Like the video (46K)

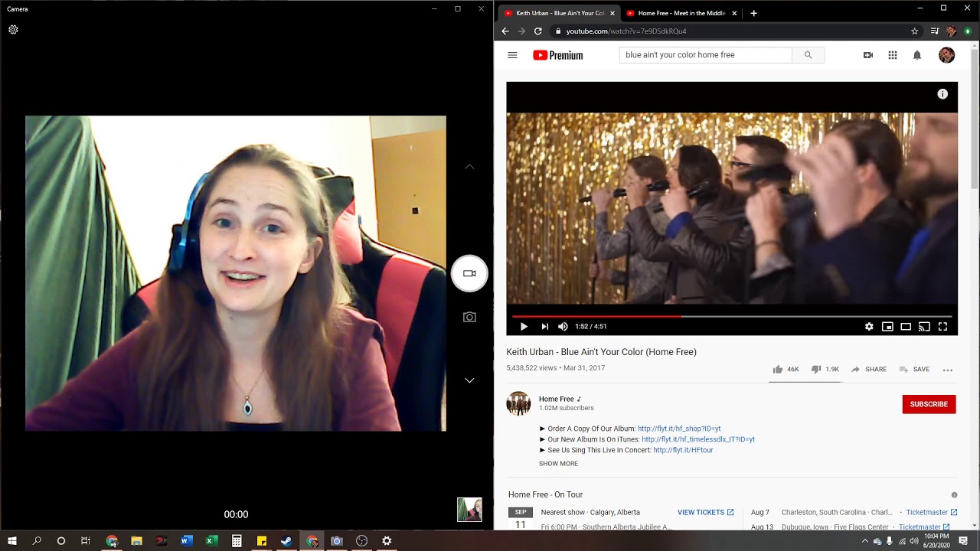[786, 370]
